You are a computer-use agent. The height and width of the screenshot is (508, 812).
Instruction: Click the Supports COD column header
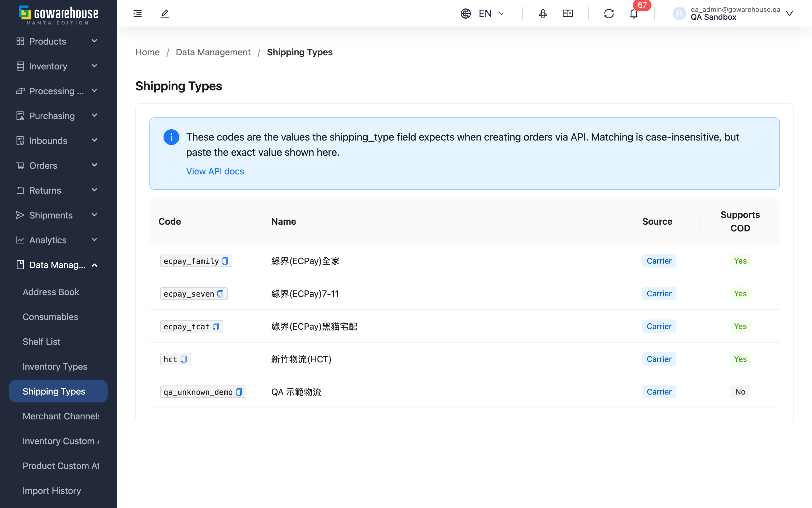coord(740,222)
